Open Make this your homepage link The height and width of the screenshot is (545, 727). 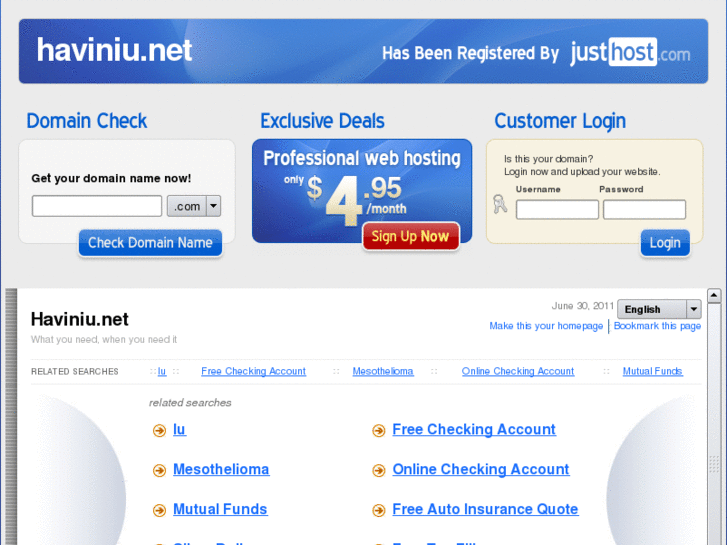click(546, 326)
